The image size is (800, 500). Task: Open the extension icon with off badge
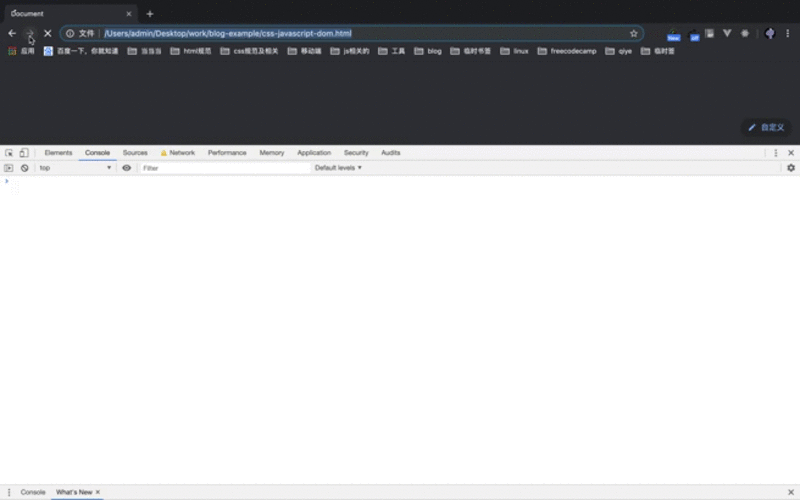tap(694, 34)
